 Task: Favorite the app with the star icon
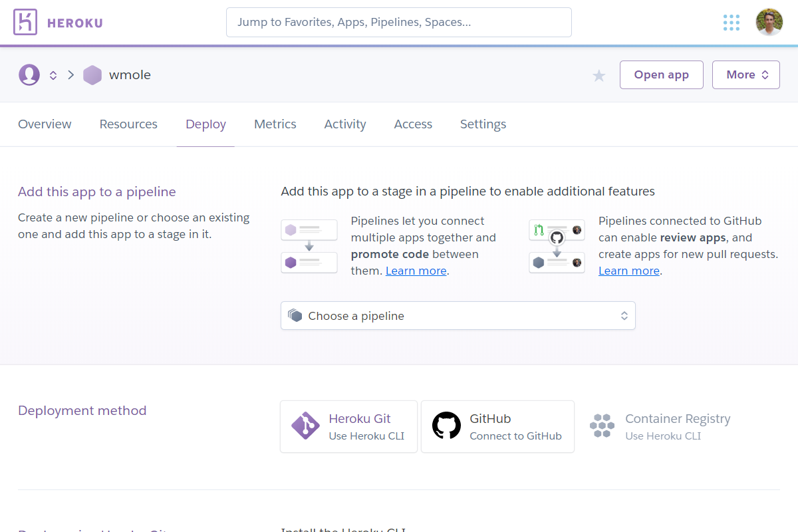pos(599,76)
